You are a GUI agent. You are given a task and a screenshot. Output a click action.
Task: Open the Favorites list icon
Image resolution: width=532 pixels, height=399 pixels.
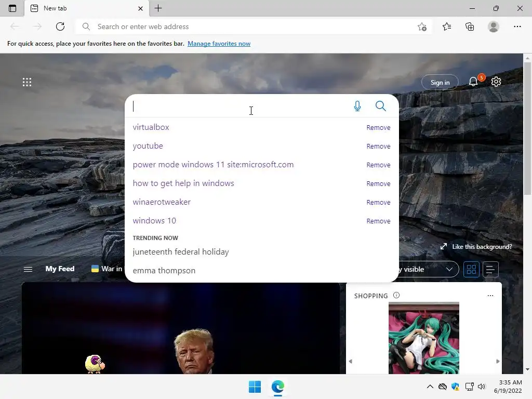click(447, 26)
